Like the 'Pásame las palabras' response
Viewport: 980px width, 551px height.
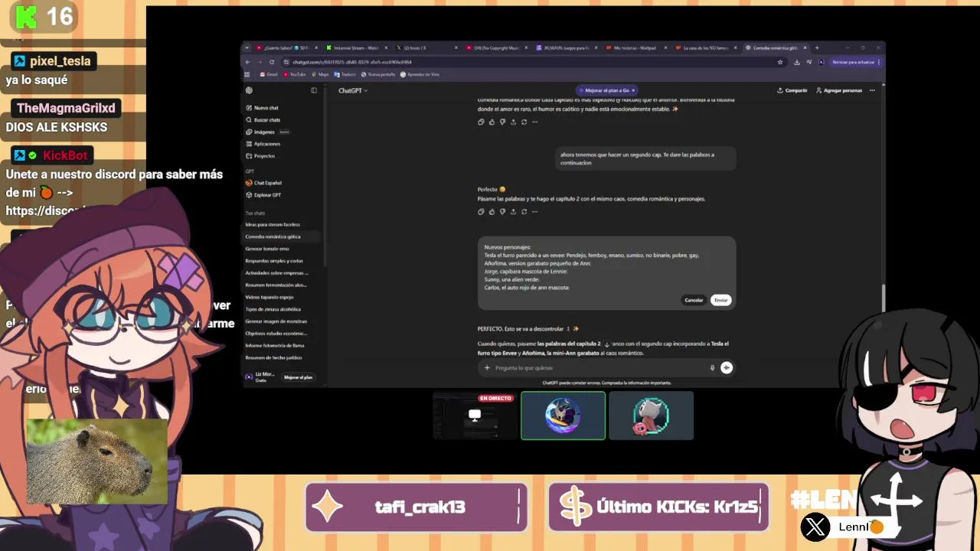pyautogui.click(x=492, y=211)
